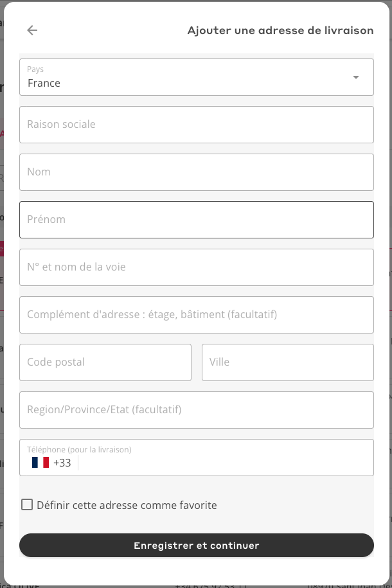Viewport: 392px width, 588px height.
Task: Click the Téléphone number input area
Action: coord(225,463)
